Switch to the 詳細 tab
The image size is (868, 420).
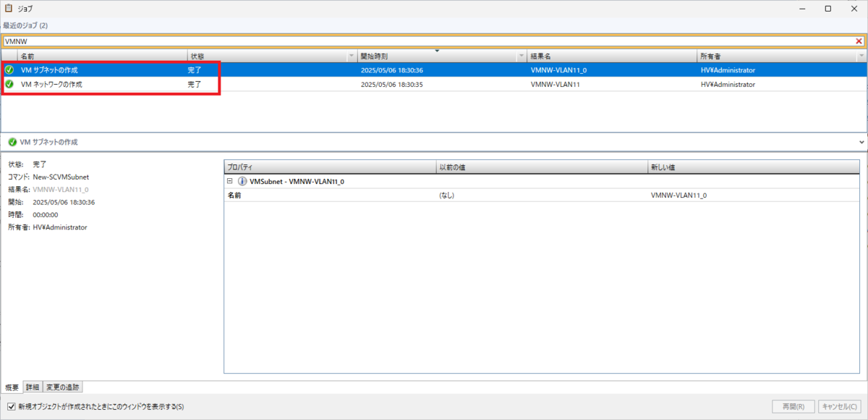33,387
